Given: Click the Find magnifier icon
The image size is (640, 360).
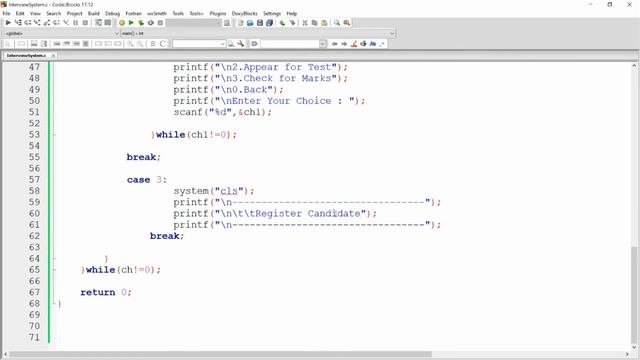Looking at the screenshot, I should (x=337, y=23).
